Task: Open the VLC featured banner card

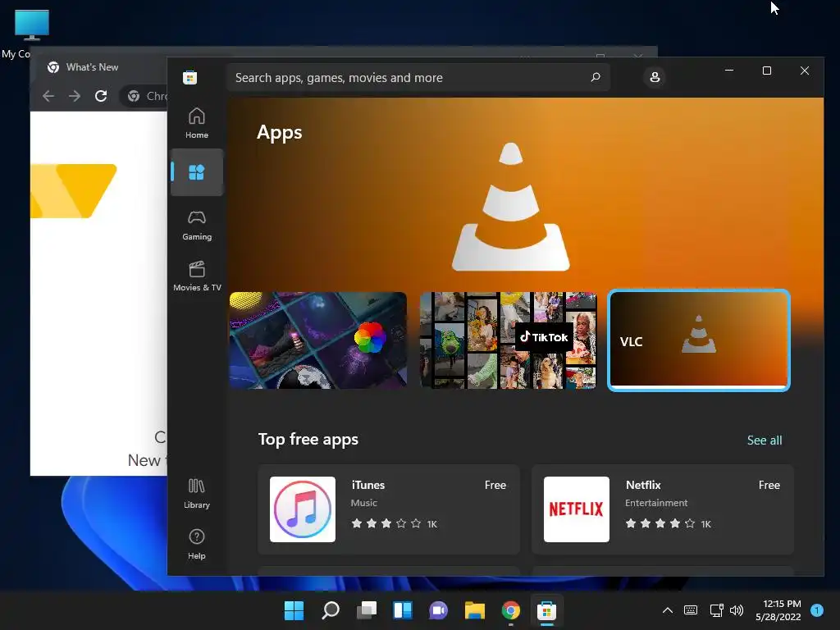Action: [x=699, y=340]
